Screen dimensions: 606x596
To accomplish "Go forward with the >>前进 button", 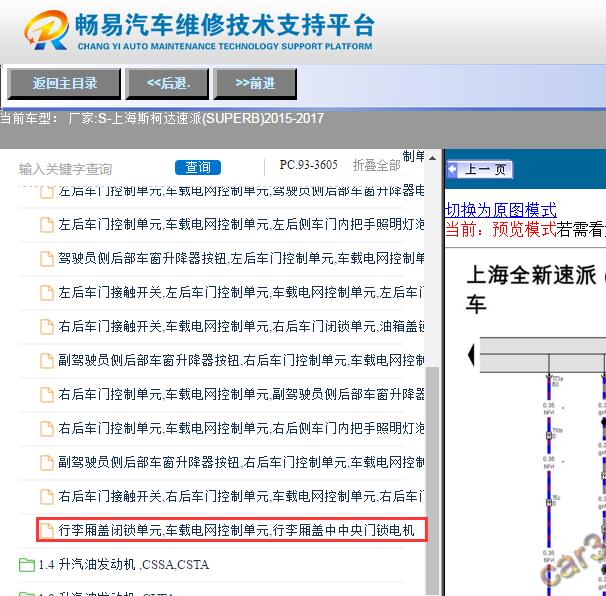I will tap(255, 83).
